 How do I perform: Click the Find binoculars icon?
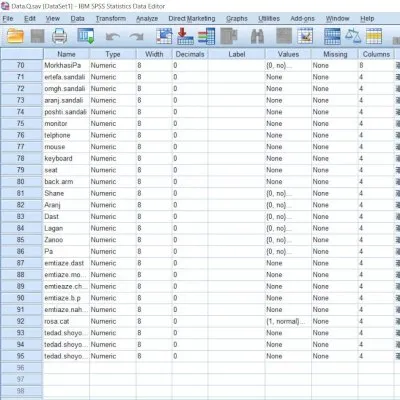tap(257, 36)
